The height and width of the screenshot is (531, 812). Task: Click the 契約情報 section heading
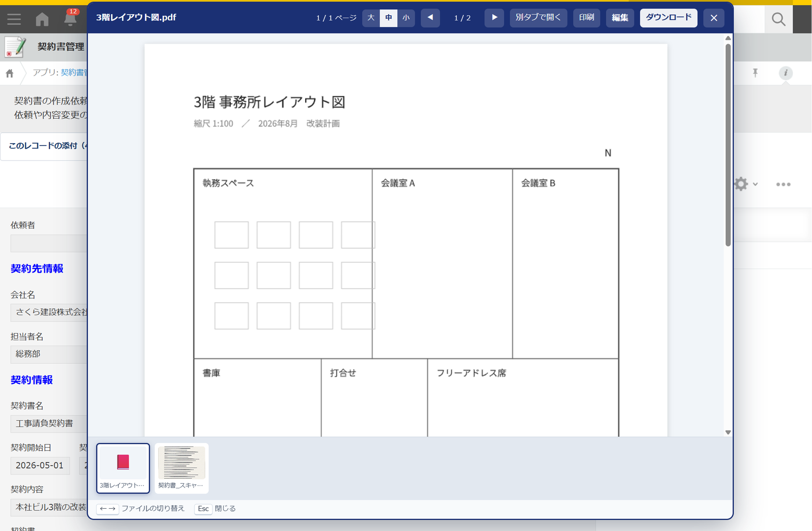32,380
